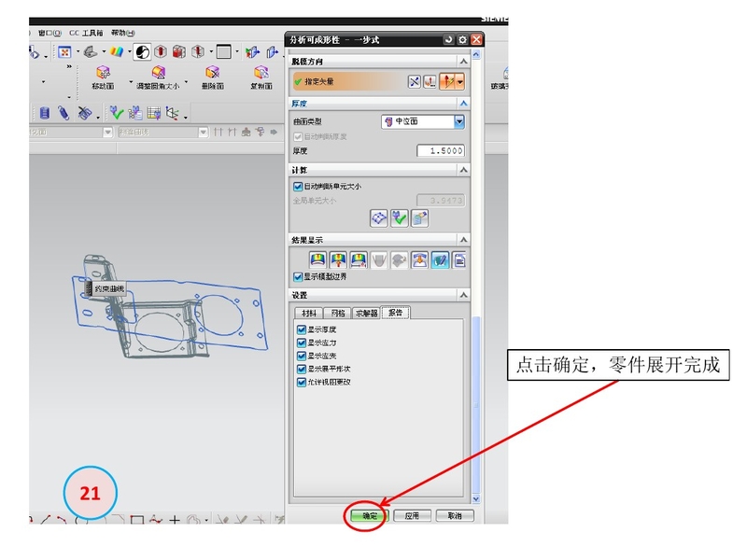Toggle 显示应力 checkbox
Viewport: 747px width, 560px height.
[x=301, y=343]
